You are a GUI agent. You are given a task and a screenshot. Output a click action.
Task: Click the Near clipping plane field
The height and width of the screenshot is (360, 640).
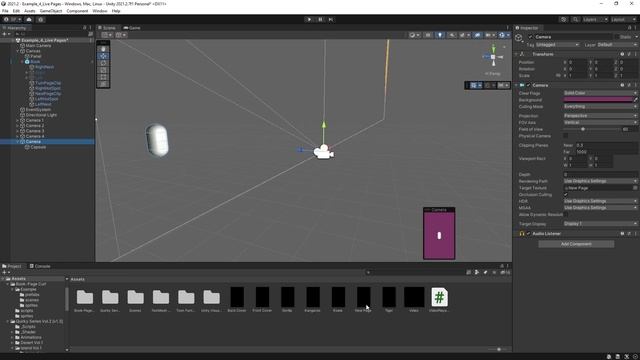click(x=606, y=145)
